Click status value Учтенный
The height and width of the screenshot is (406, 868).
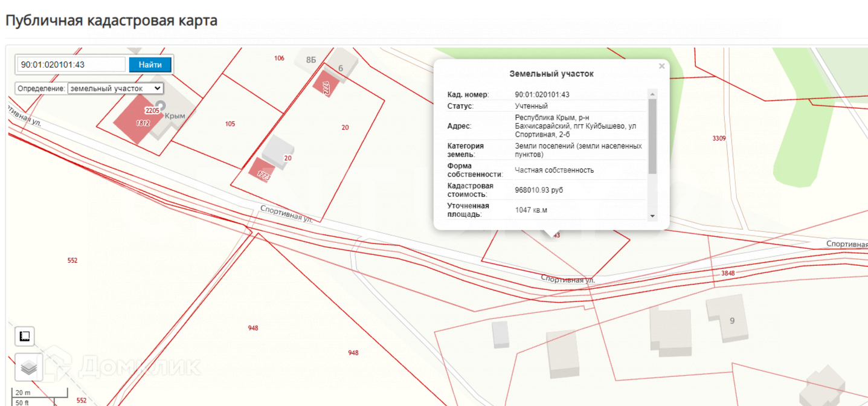point(532,106)
